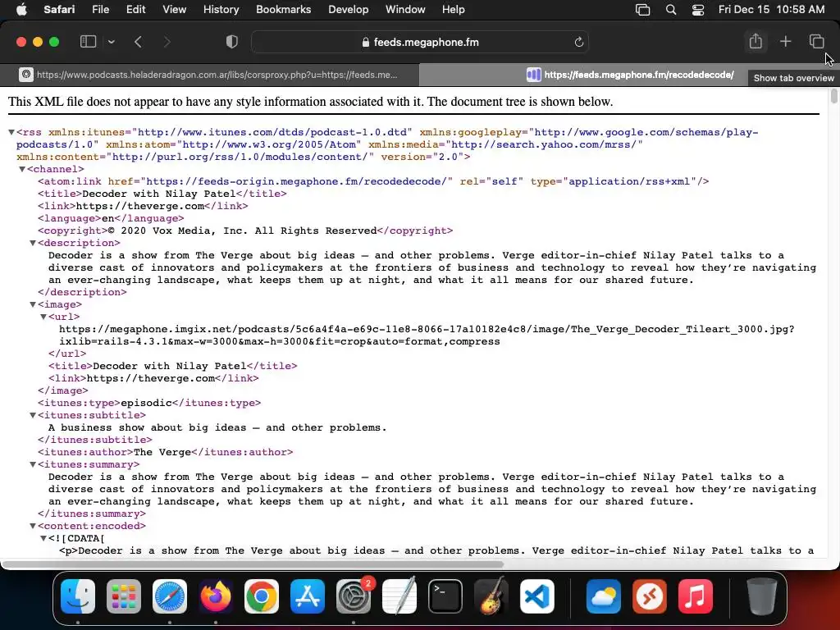Open Control Center in menu bar
840x630 pixels.
[x=698, y=10]
